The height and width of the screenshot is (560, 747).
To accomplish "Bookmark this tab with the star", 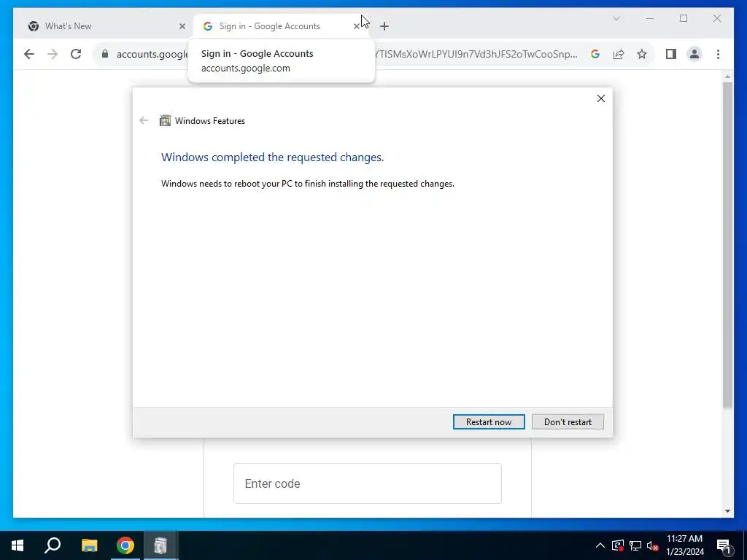I will pyautogui.click(x=642, y=54).
